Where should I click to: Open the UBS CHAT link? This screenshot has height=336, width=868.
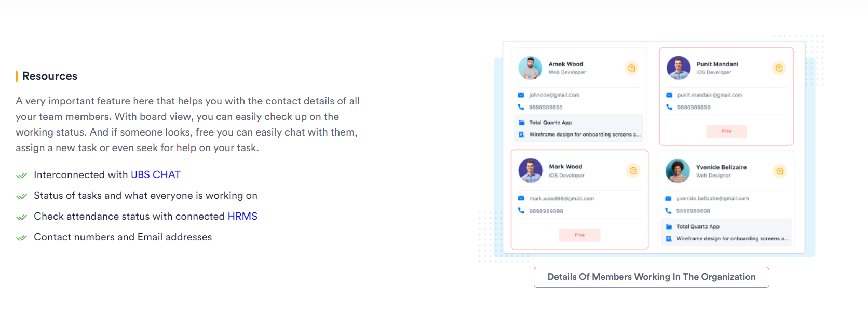point(156,174)
